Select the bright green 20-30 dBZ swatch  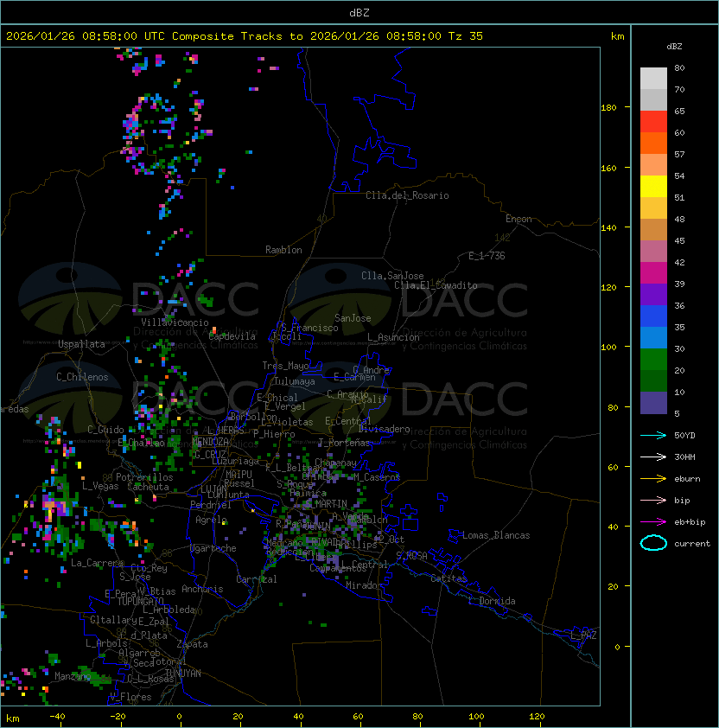(x=653, y=359)
